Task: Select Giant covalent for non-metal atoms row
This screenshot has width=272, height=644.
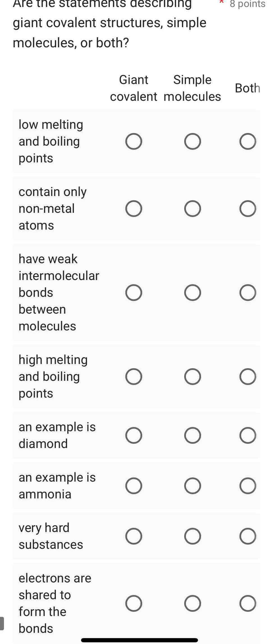Action: pyautogui.click(x=133, y=209)
